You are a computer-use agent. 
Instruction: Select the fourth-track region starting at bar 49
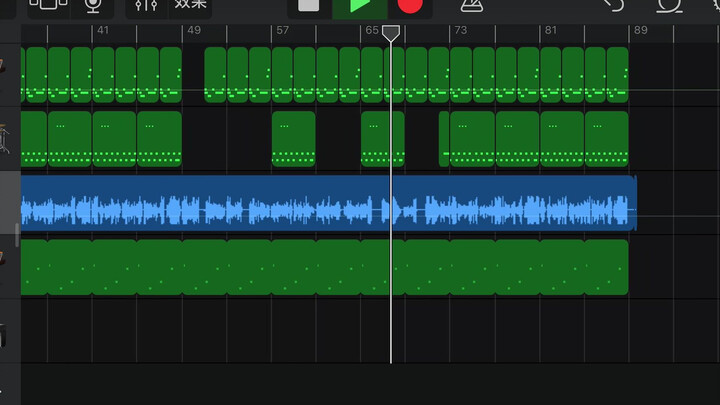[x=204, y=267]
